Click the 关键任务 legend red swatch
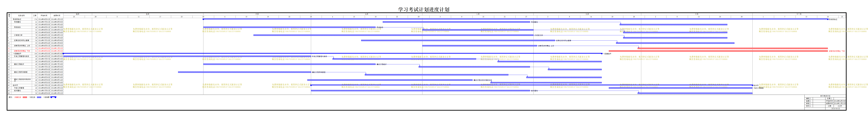 pyautogui.click(x=25, y=97)
